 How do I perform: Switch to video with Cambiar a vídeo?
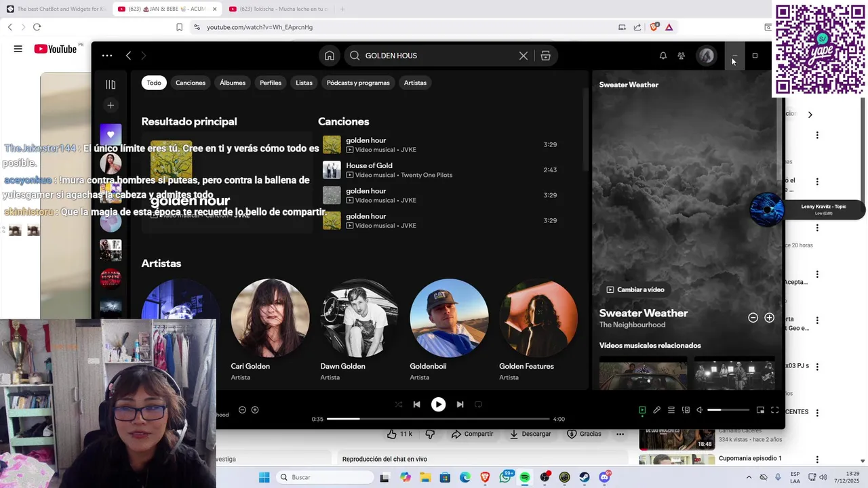(x=635, y=289)
